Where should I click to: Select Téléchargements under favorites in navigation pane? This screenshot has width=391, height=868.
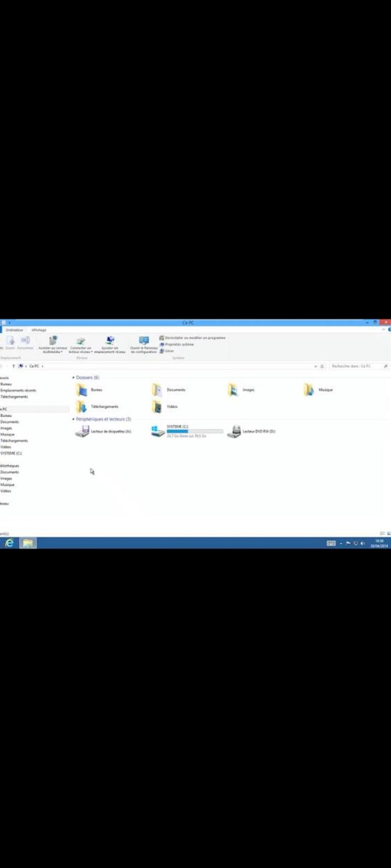pos(14,397)
